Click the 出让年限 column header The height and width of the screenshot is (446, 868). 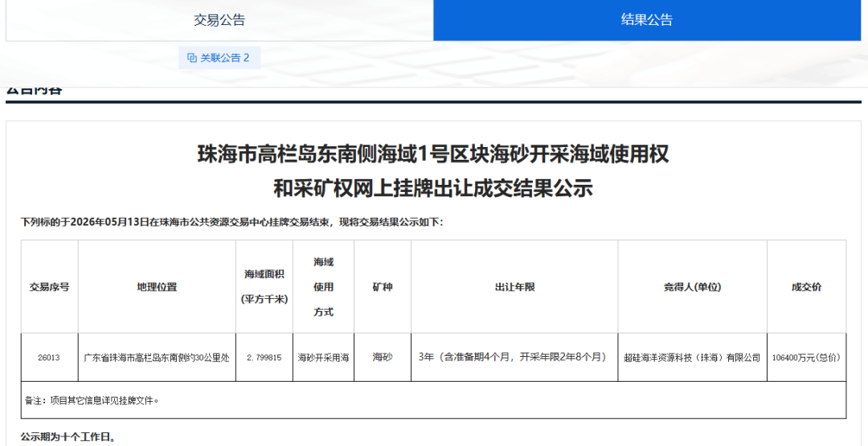pyautogui.click(x=514, y=287)
